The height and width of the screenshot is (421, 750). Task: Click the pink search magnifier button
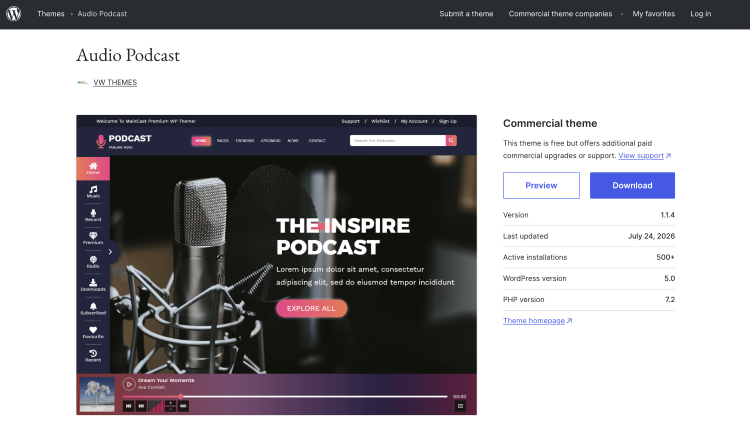[451, 141]
